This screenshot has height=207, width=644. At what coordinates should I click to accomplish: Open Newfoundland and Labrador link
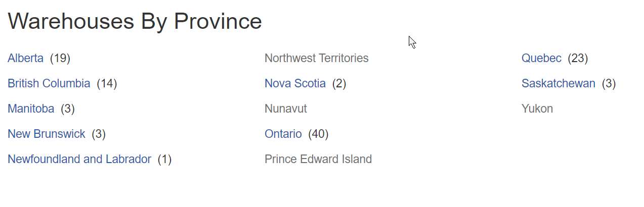coord(79,159)
